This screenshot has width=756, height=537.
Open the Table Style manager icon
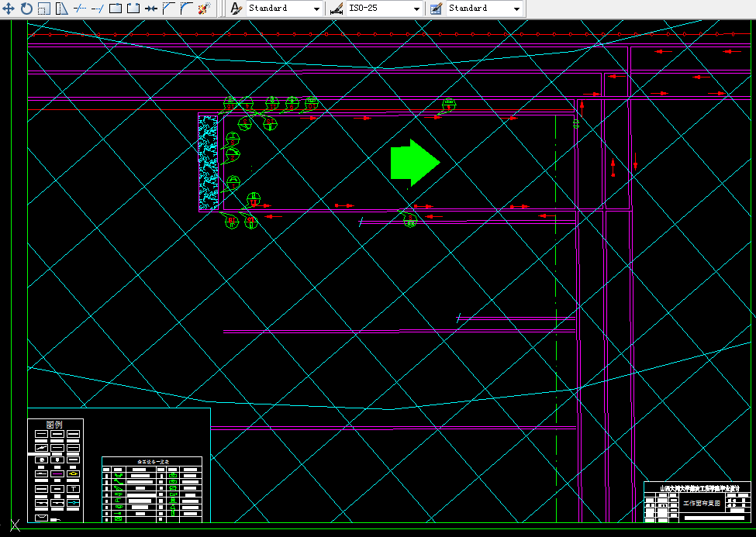[x=436, y=9]
